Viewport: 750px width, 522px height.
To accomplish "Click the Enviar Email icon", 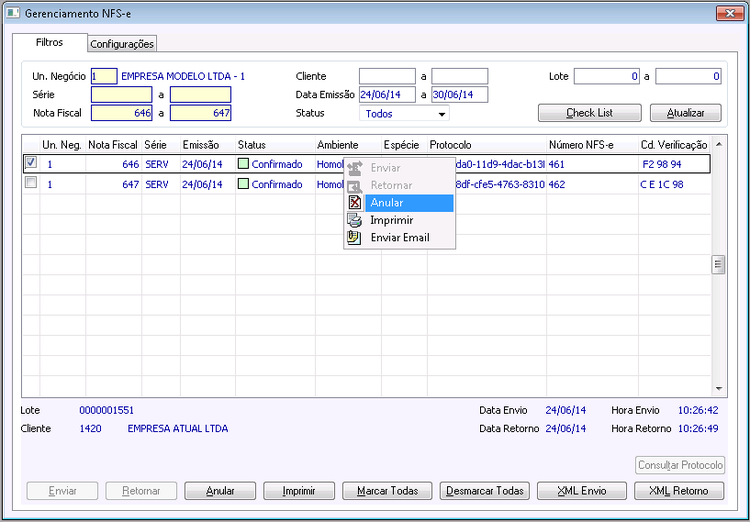I will pyautogui.click(x=354, y=238).
